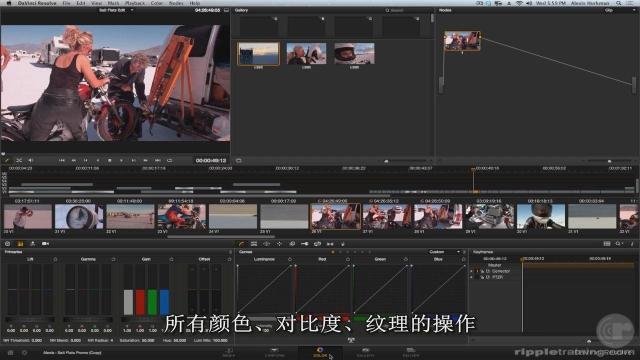Toggle the loop playback button
This screenshot has height=360, width=640.
170,160
